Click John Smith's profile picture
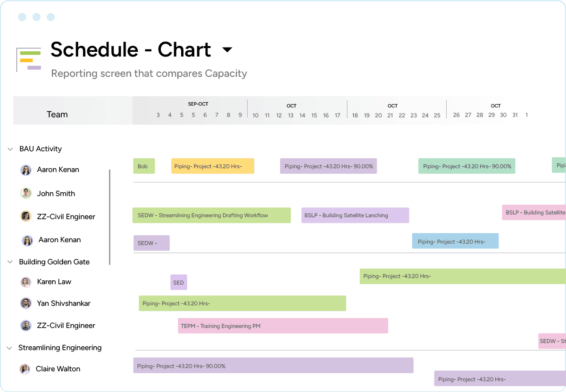Image resolution: width=566 pixels, height=392 pixels. 25,193
